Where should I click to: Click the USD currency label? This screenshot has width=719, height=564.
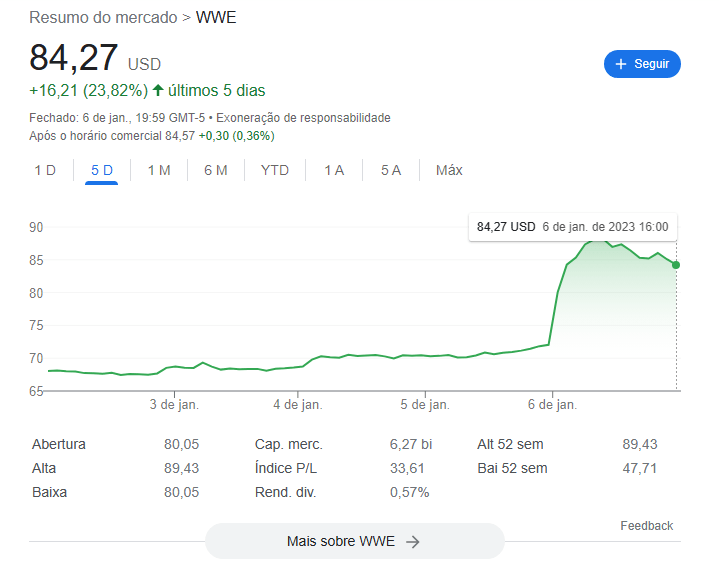tap(144, 64)
